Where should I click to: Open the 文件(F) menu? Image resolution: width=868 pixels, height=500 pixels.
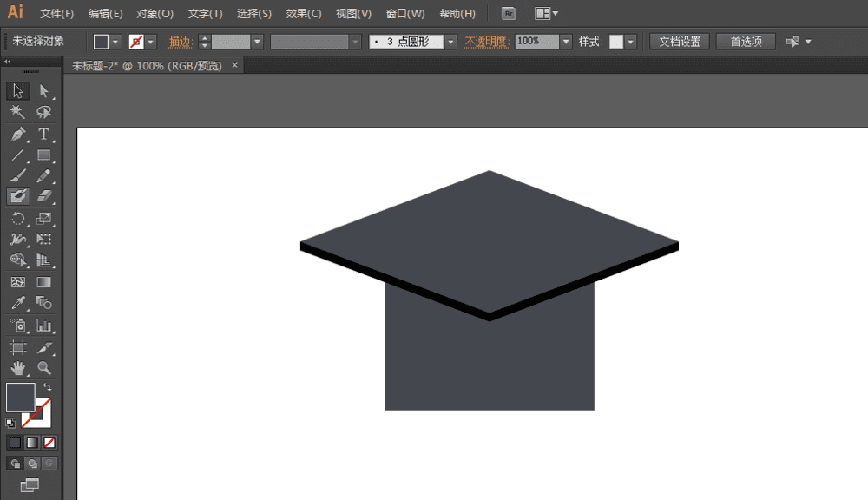[57, 14]
